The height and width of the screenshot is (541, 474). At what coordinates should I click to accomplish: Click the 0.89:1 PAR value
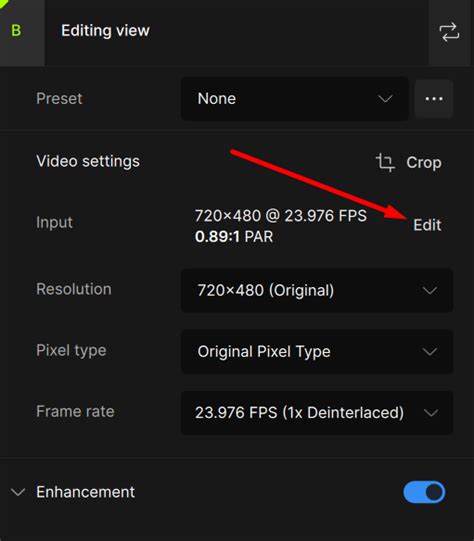point(234,237)
